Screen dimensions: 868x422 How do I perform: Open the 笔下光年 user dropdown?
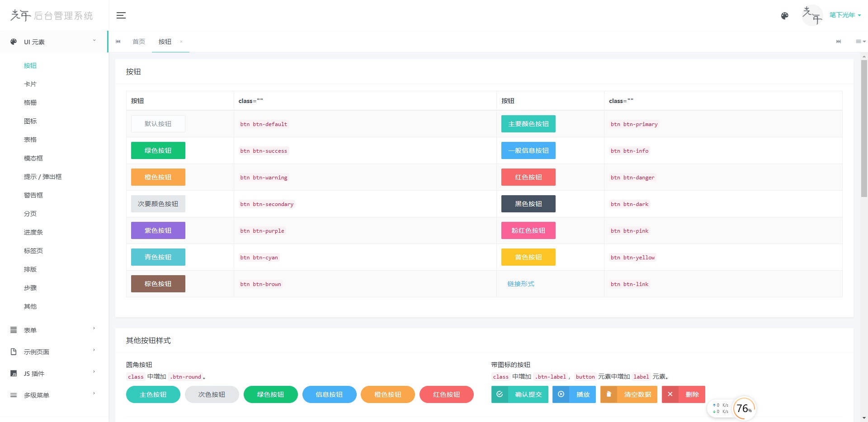coord(845,15)
